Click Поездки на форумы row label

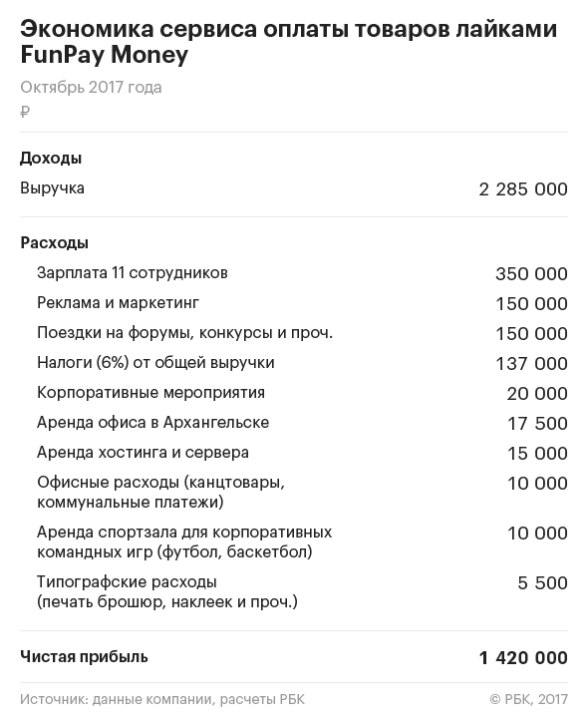pos(184,333)
